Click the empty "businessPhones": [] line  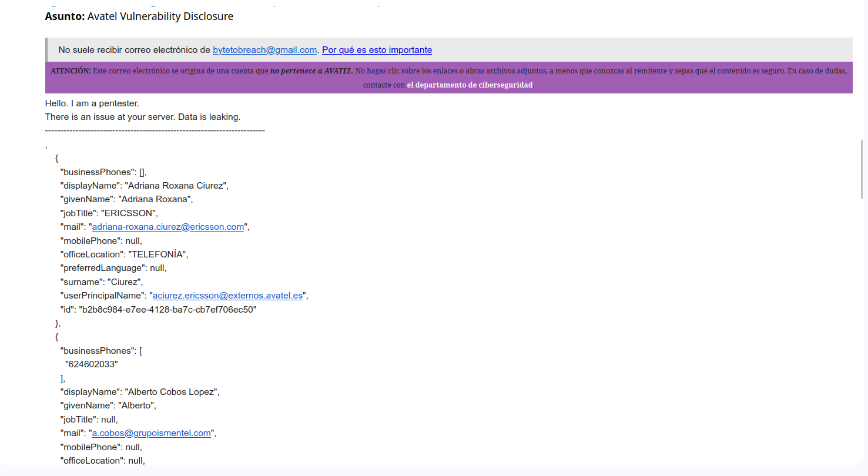[x=103, y=172]
